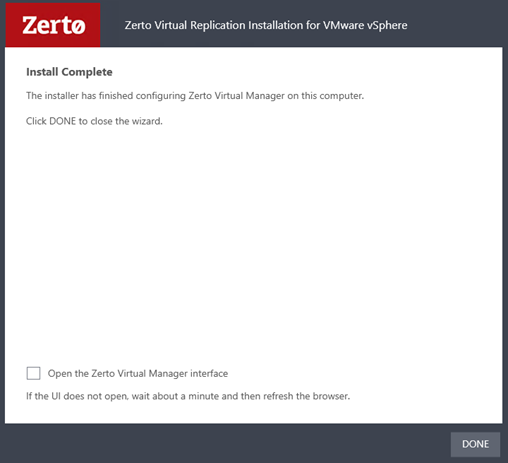The image size is (508, 463).
Task: Click the DONE button to close wizard
Action: point(475,444)
